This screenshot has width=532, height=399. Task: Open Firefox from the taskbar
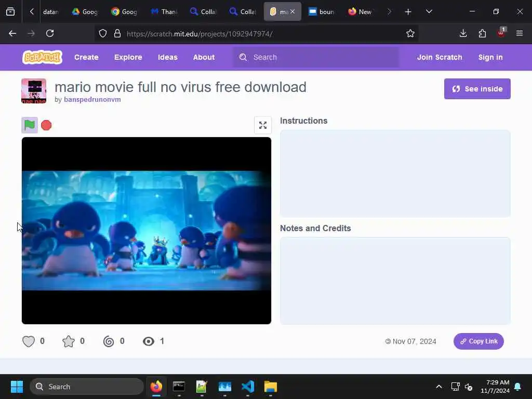tap(156, 387)
